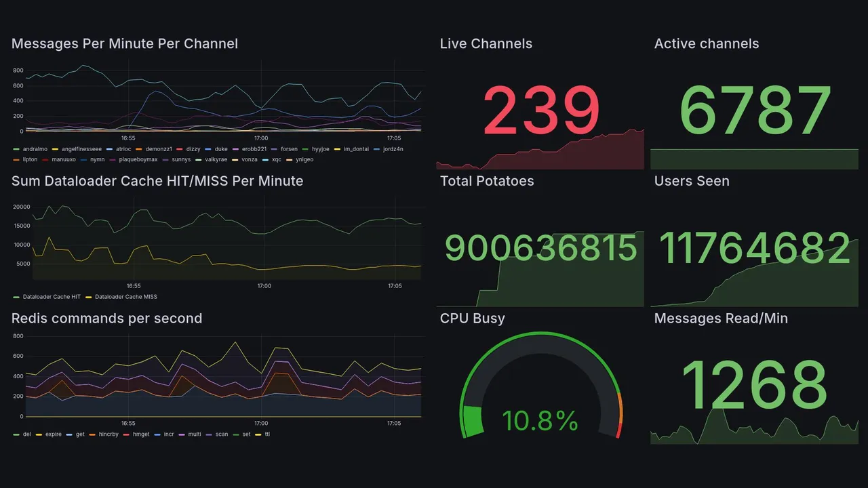Open color picker for the del series swatch
This screenshot has height=488, width=868.
tap(16, 434)
